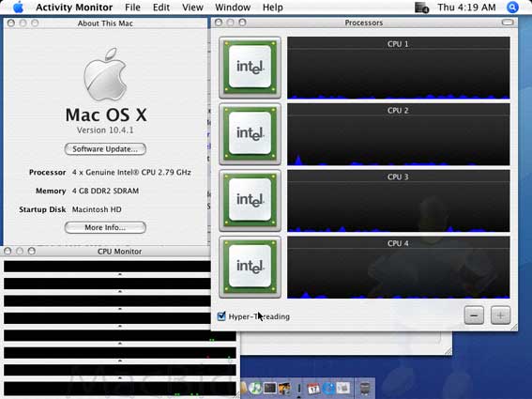Click the Macintosh HD startup disk value
Image resolution: width=532 pixels, height=399 pixels.
(97, 209)
